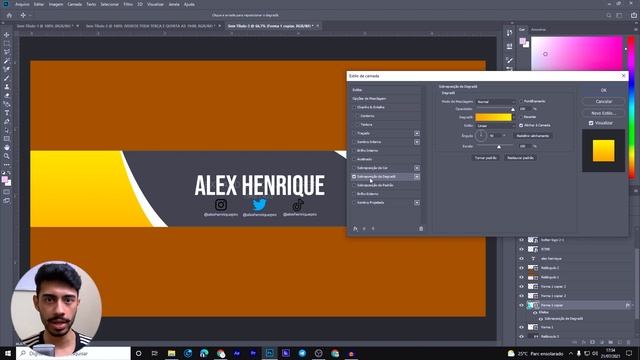
Task: Select the Rectangle shape tool
Action: tap(7, 139)
